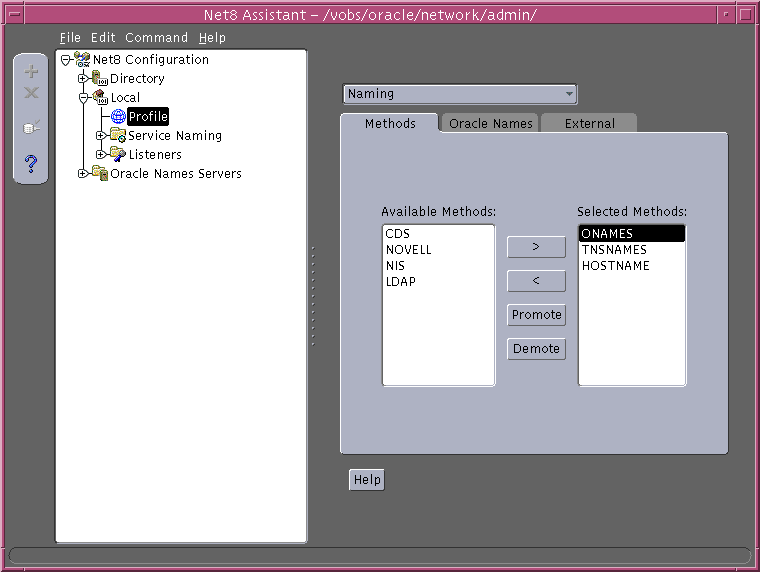Click the X delete icon in sidebar
This screenshot has width=760, height=572.
pyautogui.click(x=31, y=93)
